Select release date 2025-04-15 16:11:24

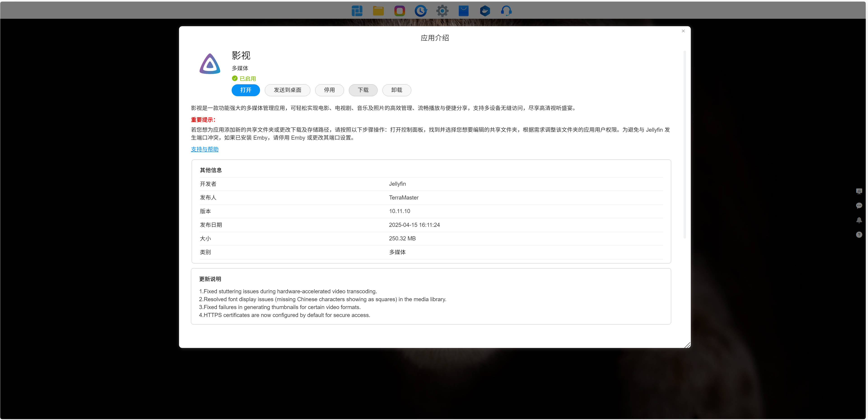(x=414, y=225)
